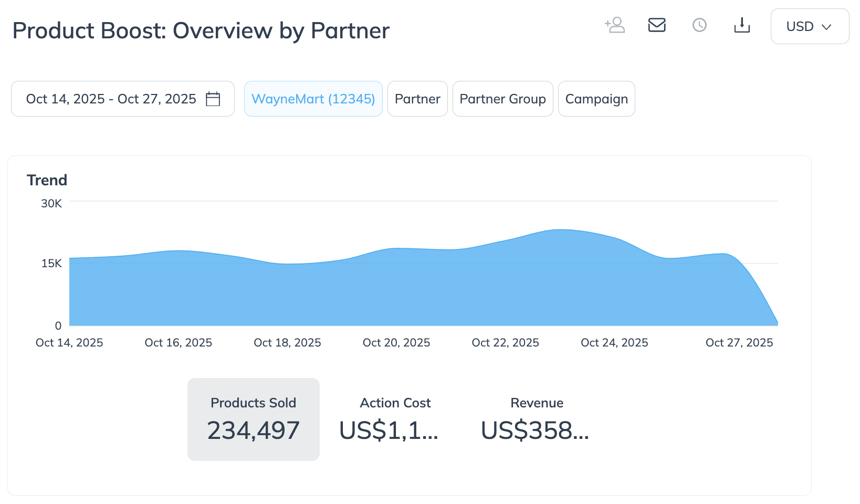Open the date range Oct 14 - Oct 27 picker
Viewport: 860px width, 504px height.
click(111, 99)
